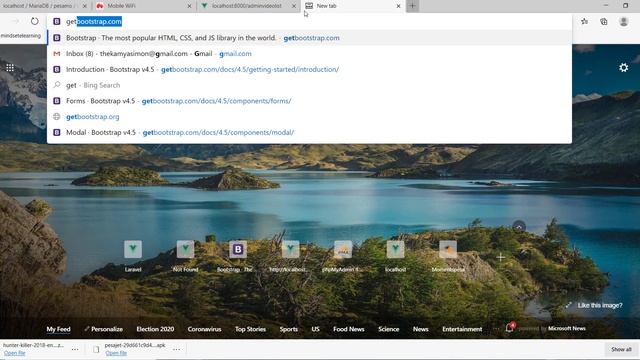Select Introduction Bootstrap v4.5 suggestion
The width and height of the screenshot is (640, 360).
pos(309,69)
